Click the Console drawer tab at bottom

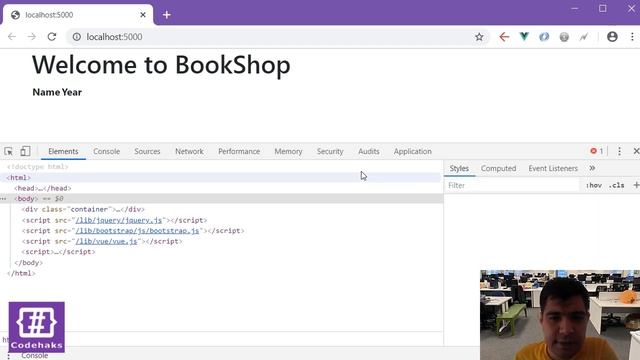click(35, 356)
